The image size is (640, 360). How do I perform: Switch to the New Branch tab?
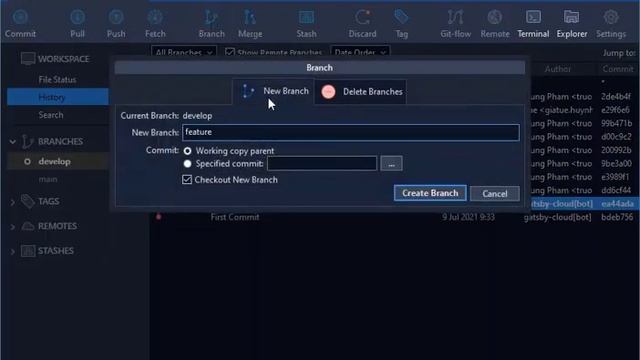pos(273,91)
